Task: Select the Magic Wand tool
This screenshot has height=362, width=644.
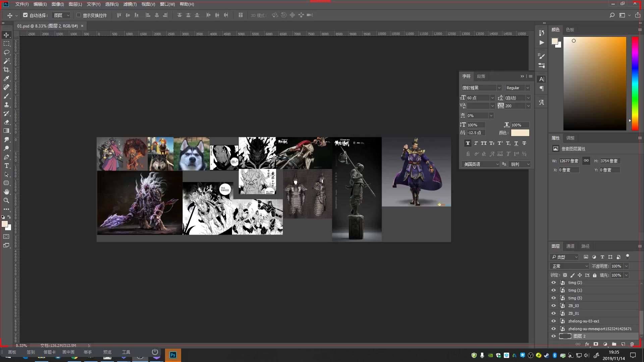Action: point(6,61)
